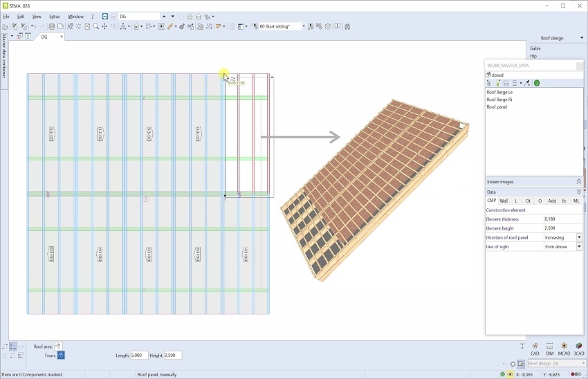The height and width of the screenshot is (379, 588).
Task: Click the gear icon above Roof design combo
Action: point(513,364)
